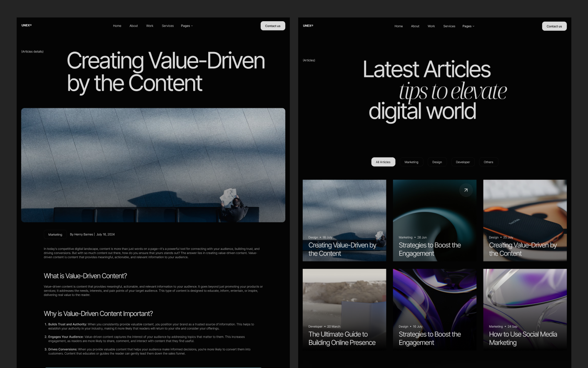Image resolution: width=588 pixels, height=368 pixels.
Task: Expand Pages dropdown in left navigation
Action: tap(187, 26)
